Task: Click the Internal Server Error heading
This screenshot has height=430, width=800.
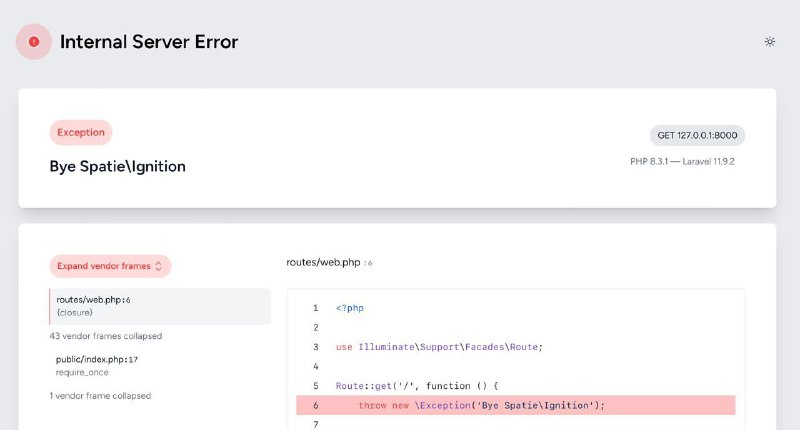Action: click(x=149, y=42)
